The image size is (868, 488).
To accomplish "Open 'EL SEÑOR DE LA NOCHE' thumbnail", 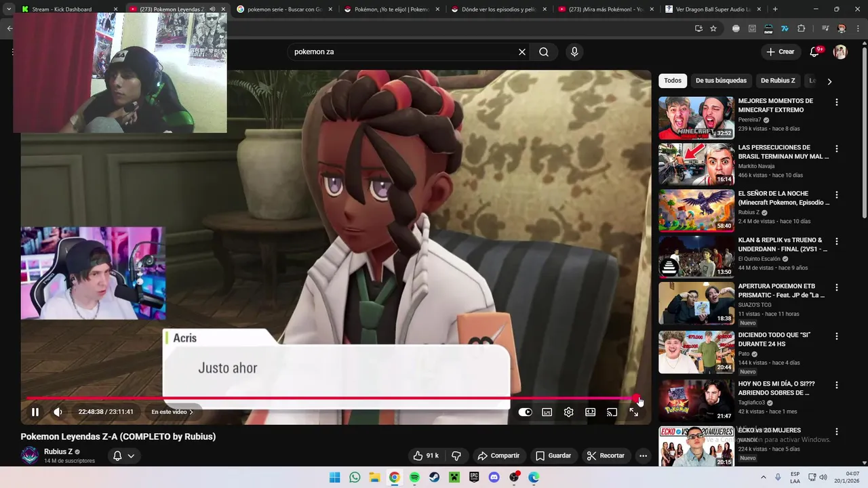I will click(x=696, y=210).
